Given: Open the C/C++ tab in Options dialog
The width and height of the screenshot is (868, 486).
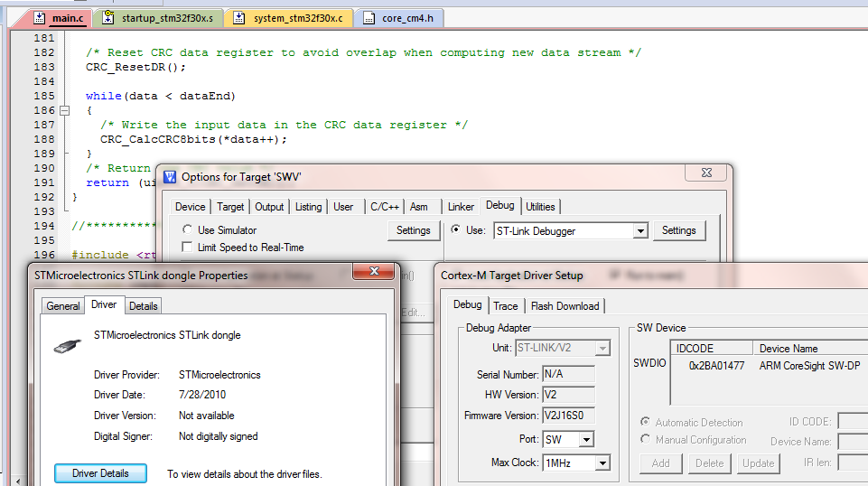Looking at the screenshot, I should click(x=385, y=207).
